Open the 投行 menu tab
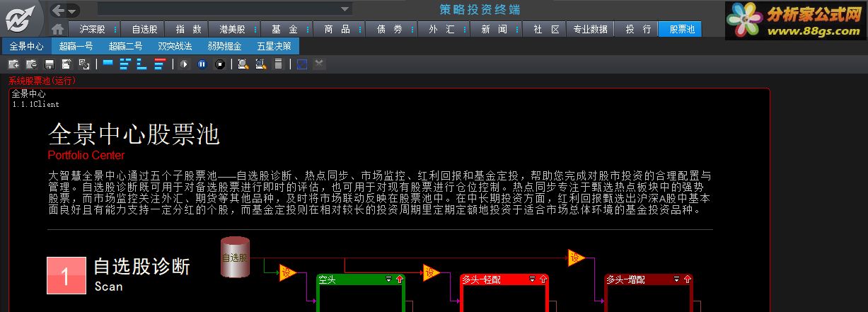The image size is (868, 312). [x=635, y=29]
